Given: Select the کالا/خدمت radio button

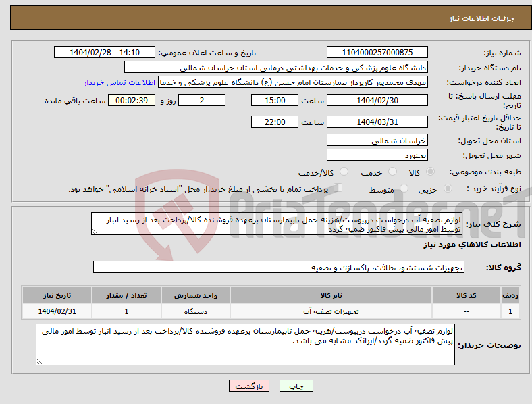Looking at the screenshot, I should pos(344,172).
